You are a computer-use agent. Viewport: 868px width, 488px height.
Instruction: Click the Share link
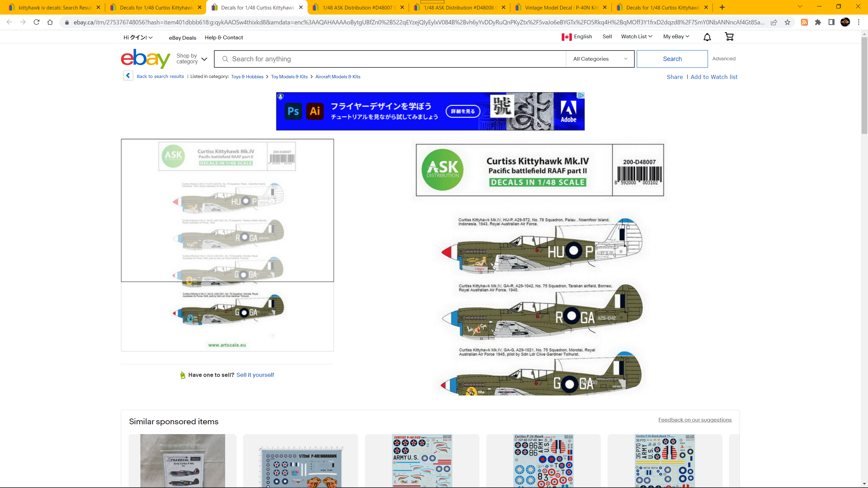[x=674, y=77]
